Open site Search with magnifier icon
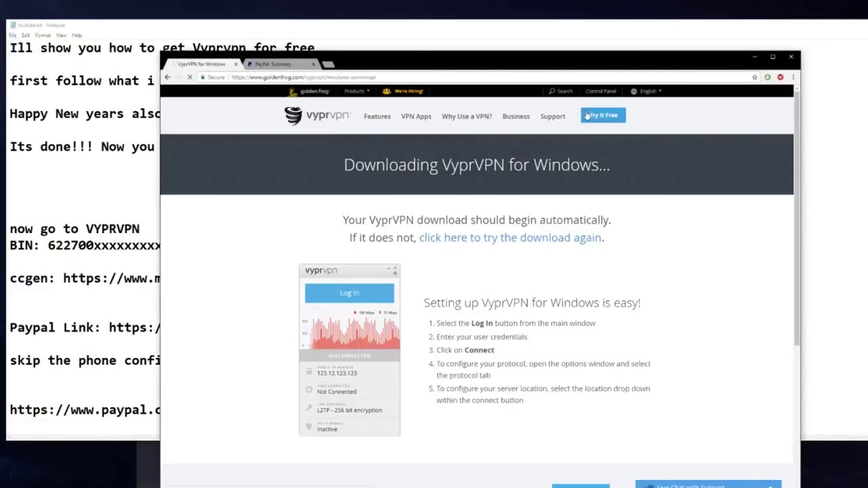The image size is (868, 488). click(x=561, y=91)
